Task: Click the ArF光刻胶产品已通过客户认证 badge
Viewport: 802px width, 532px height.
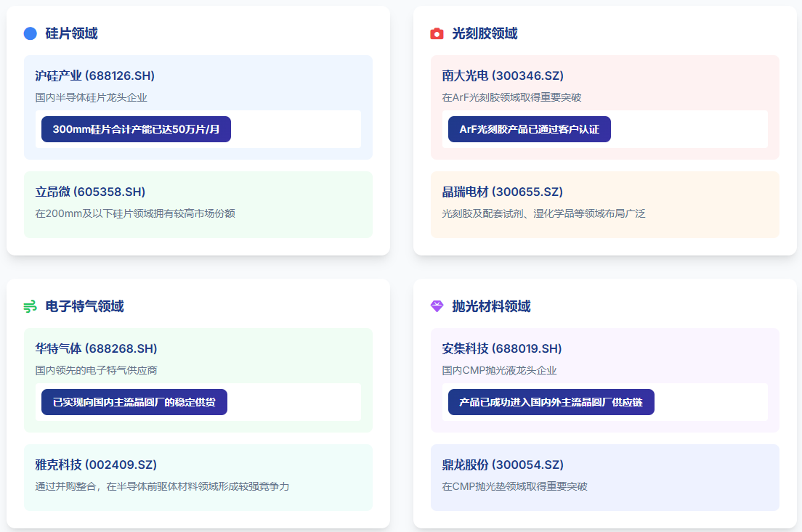Action: pyautogui.click(x=530, y=129)
